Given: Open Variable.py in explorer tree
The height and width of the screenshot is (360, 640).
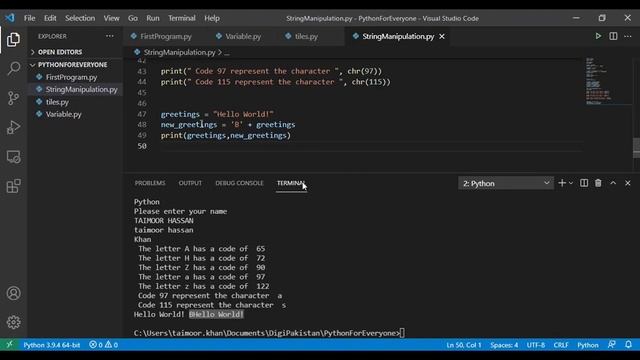Looking at the screenshot, I should pyautogui.click(x=63, y=114).
